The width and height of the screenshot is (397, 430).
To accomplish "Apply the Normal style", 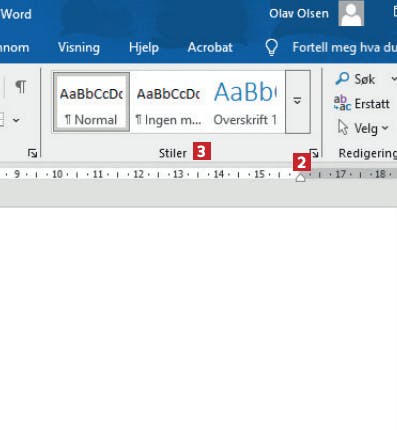I will click(91, 102).
